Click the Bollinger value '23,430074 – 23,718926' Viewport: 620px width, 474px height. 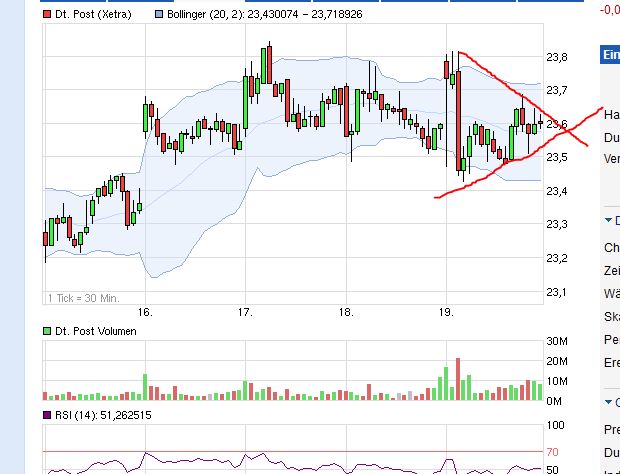coord(305,15)
